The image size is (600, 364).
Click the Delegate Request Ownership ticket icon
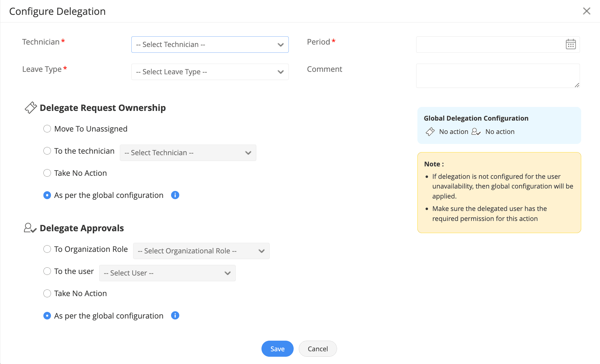pyautogui.click(x=31, y=108)
